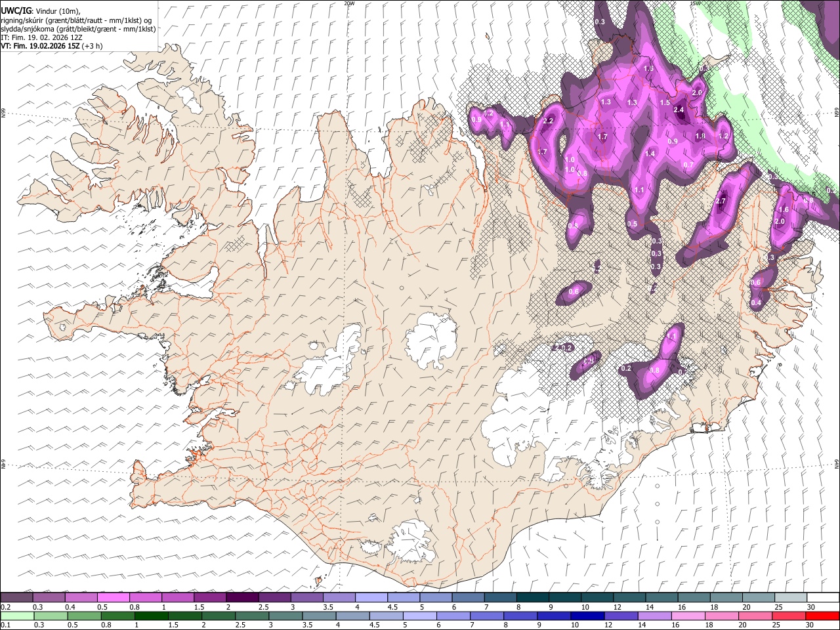Click the 'IT: Fim. 19. 02. 2026 12Z' line

click(41, 38)
